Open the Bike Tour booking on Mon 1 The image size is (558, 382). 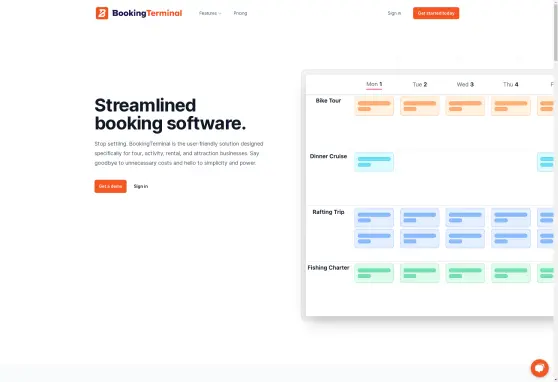click(x=374, y=106)
